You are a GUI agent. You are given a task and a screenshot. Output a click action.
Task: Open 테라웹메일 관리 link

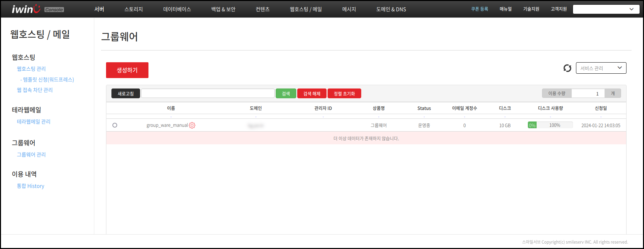[34, 121]
